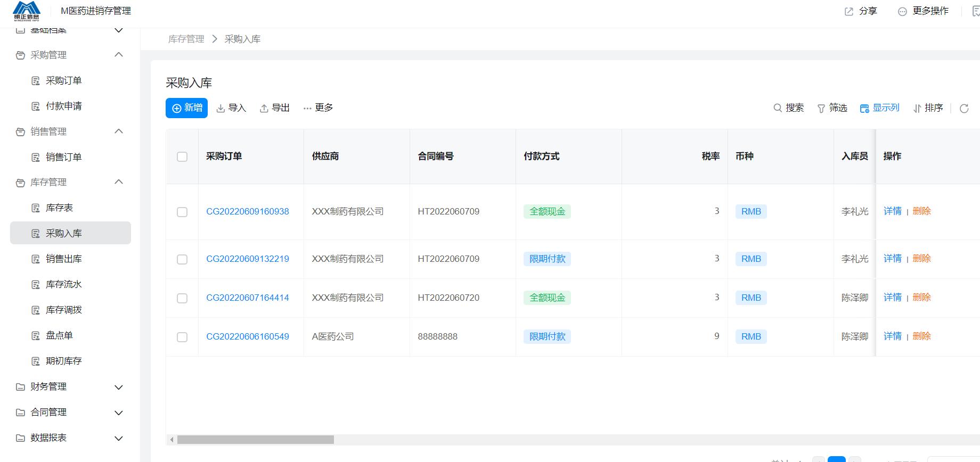Click the form icon beside 盘点单
Image resolution: width=980 pixels, height=462 pixels.
point(36,336)
